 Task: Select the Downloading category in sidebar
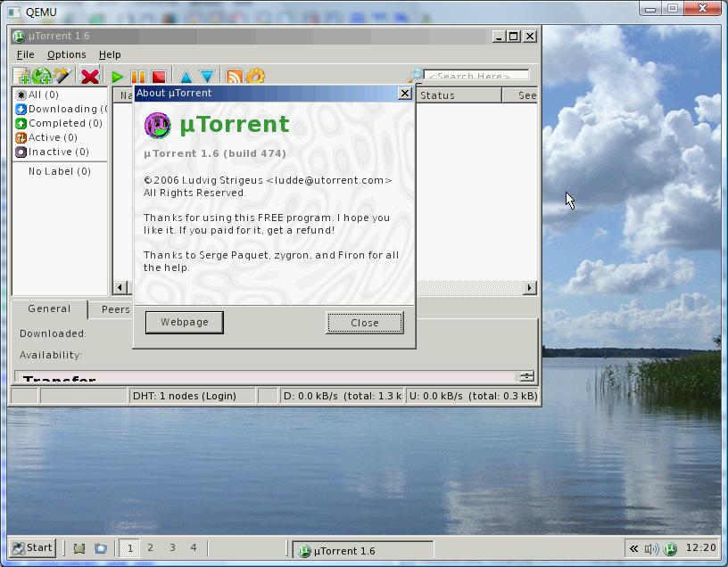pos(61,109)
